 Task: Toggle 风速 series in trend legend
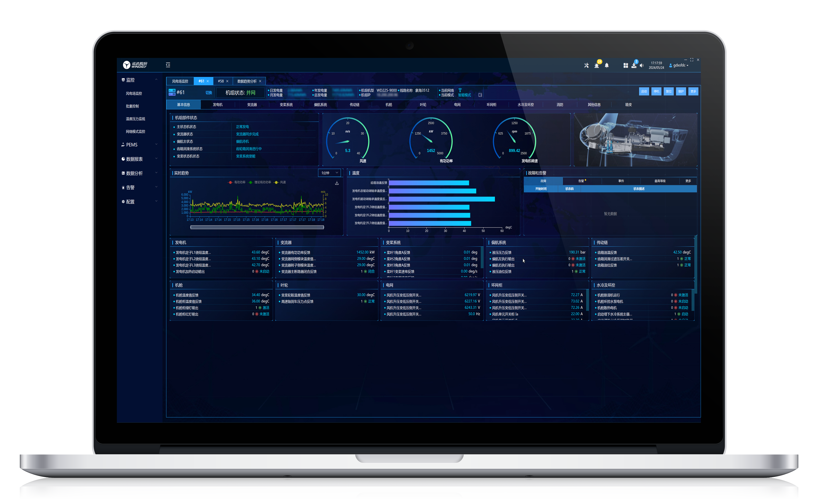pyautogui.click(x=280, y=182)
